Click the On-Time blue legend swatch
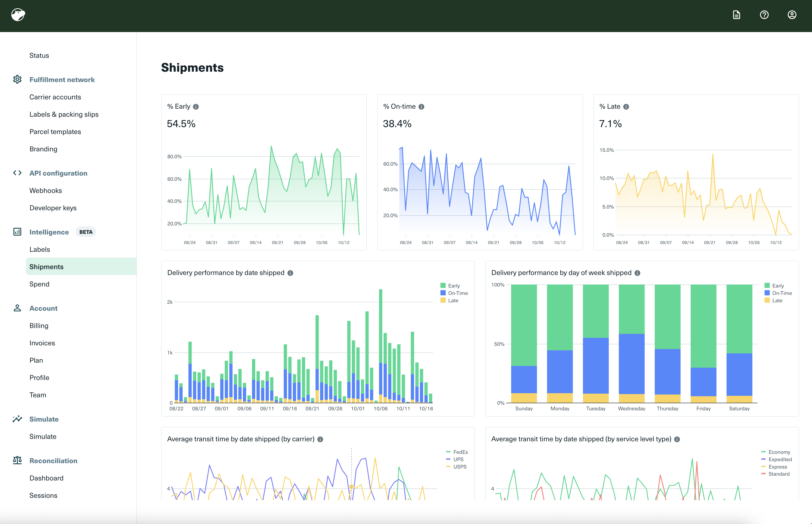Screen dimensions: 812x524 pos(443,293)
